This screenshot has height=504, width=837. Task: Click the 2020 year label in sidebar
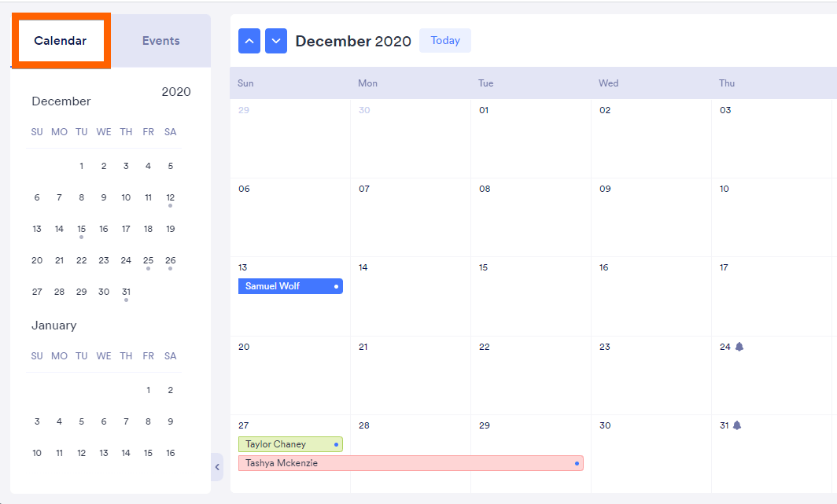click(176, 92)
